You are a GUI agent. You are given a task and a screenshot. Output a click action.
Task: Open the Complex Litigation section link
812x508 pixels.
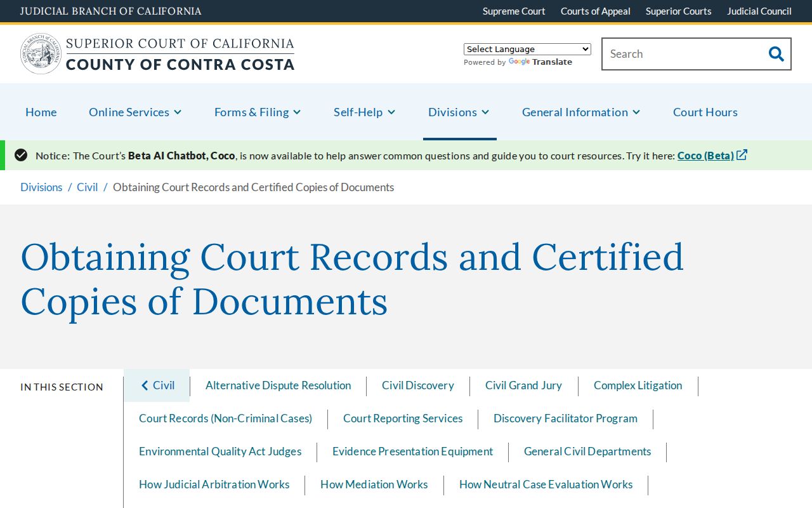(638, 385)
